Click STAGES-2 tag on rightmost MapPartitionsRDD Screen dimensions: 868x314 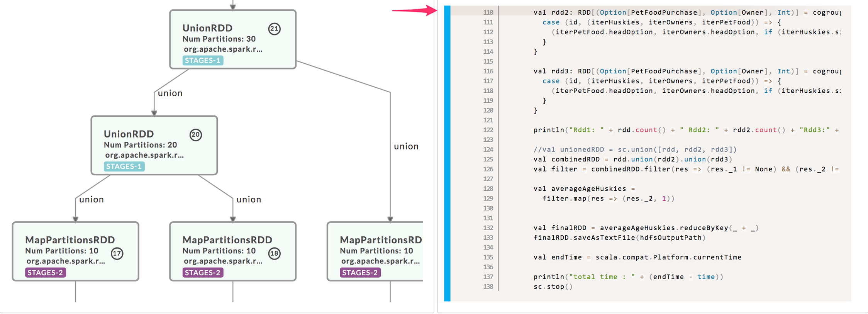[360, 273]
